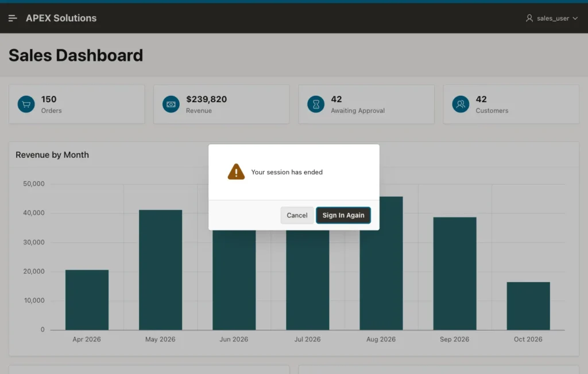The image size is (588, 374).
Task: Click the sales_user profile icon
Action: 529,18
